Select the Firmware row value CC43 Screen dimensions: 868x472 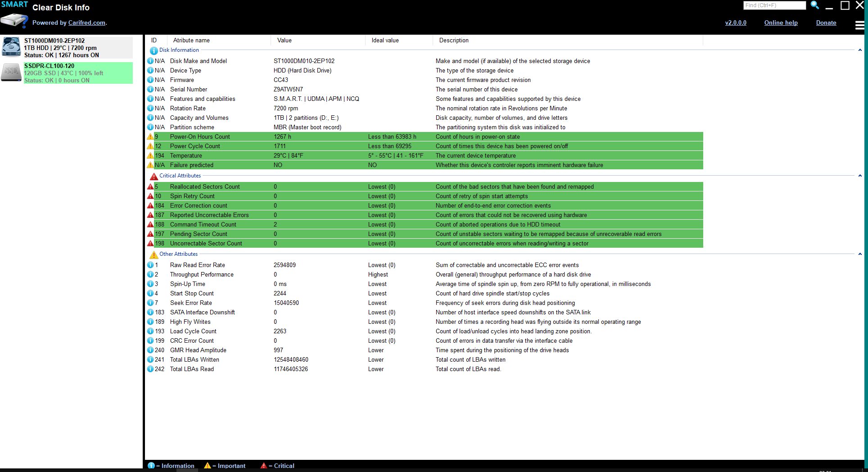[281, 80]
